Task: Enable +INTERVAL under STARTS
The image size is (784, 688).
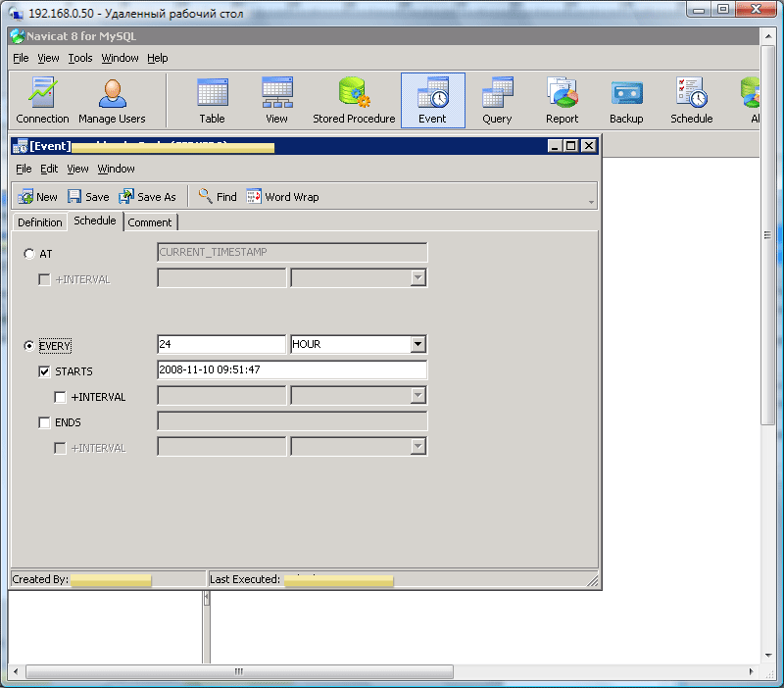Action: tap(60, 397)
